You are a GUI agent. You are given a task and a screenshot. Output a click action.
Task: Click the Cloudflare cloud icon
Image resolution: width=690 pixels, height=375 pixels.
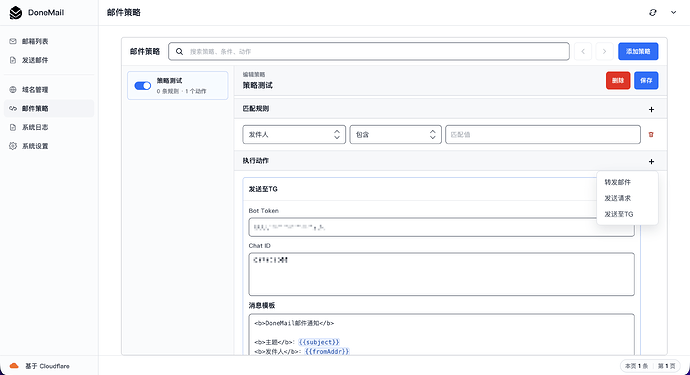tap(14, 366)
